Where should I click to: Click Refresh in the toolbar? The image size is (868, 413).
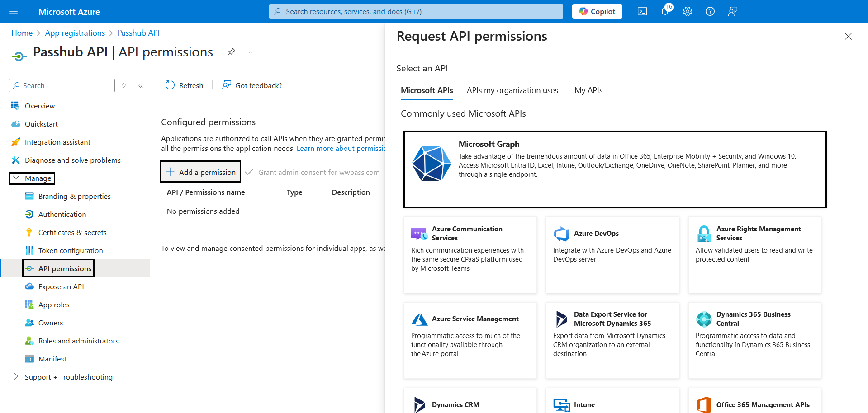tap(184, 85)
